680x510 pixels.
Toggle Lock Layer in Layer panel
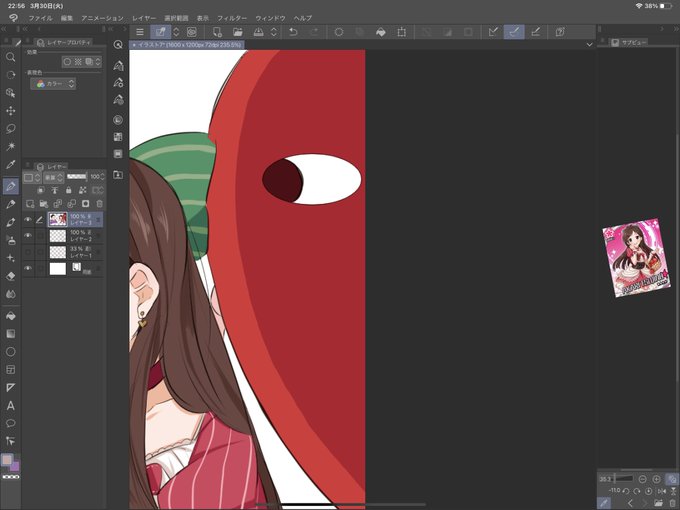(69, 190)
